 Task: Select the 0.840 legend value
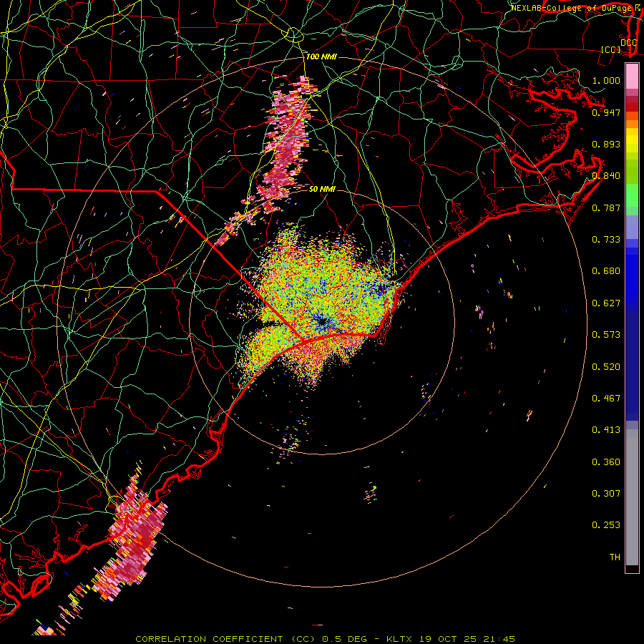(x=606, y=176)
